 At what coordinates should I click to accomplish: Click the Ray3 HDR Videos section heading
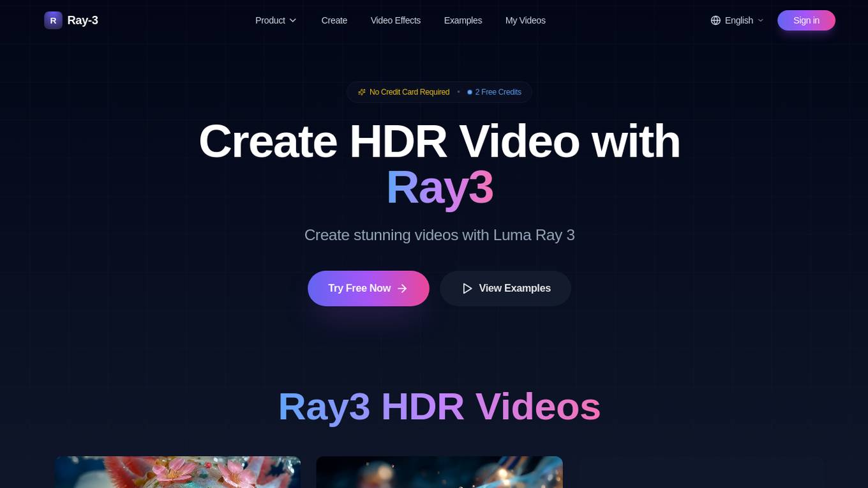(x=440, y=407)
